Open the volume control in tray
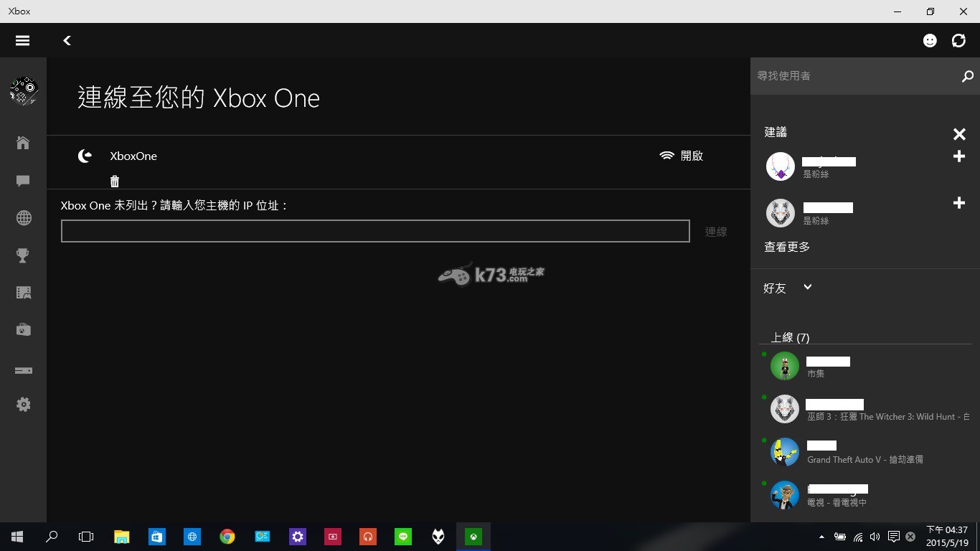 pos(875,537)
